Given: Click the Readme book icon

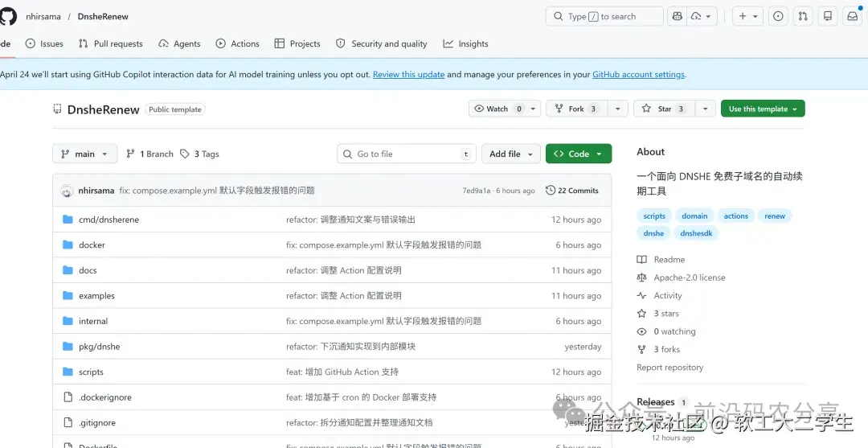Looking at the screenshot, I should 641,260.
